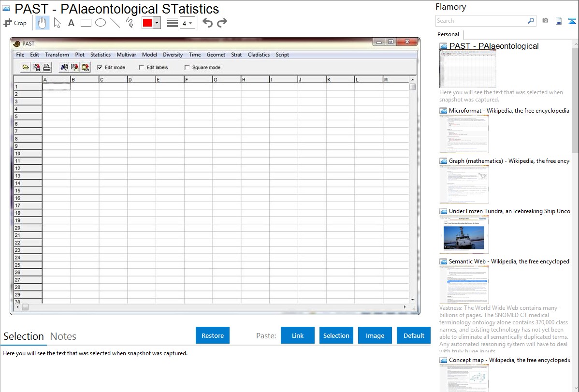The image size is (579, 392).
Task: Click the Restore button
Action: tap(213, 335)
